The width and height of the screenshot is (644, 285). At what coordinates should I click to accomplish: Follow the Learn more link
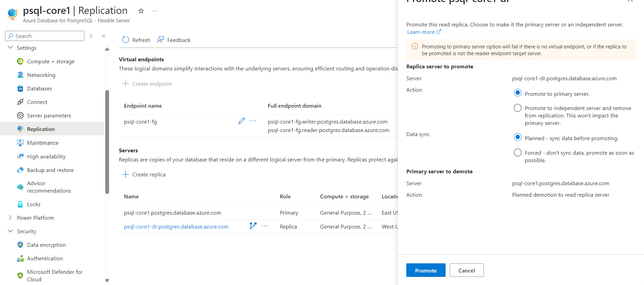[x=424, y=32]
